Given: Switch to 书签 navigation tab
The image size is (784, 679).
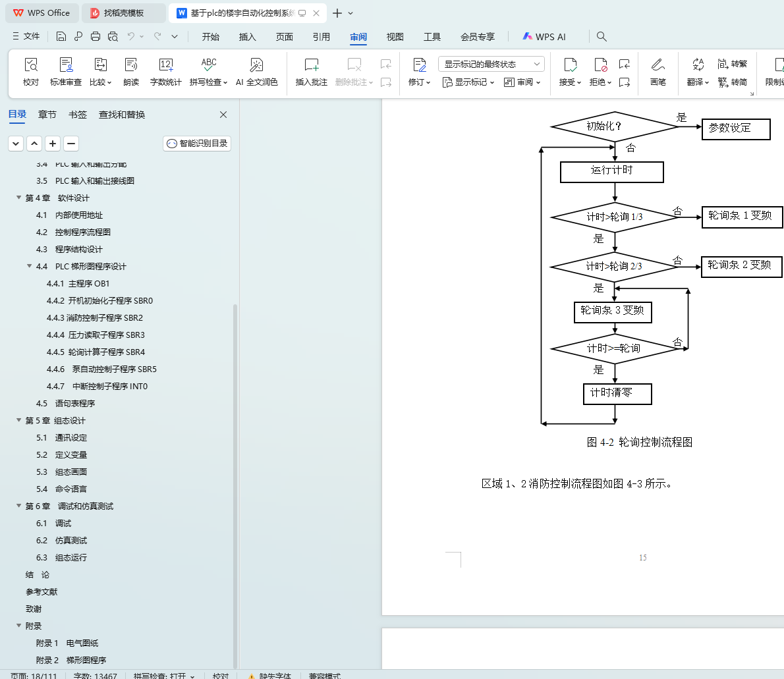Looking at the screenshot, I should [x=78, y=115].
